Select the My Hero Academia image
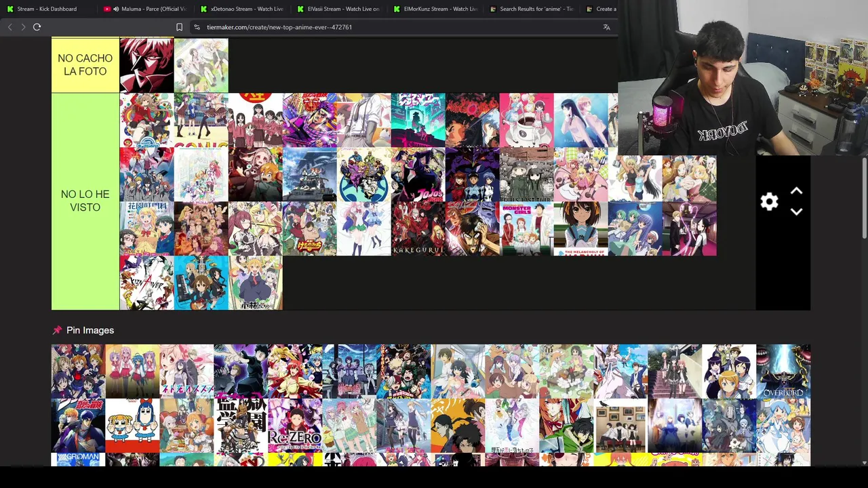Viewport: 868px width, 488px height. [403, 371]
